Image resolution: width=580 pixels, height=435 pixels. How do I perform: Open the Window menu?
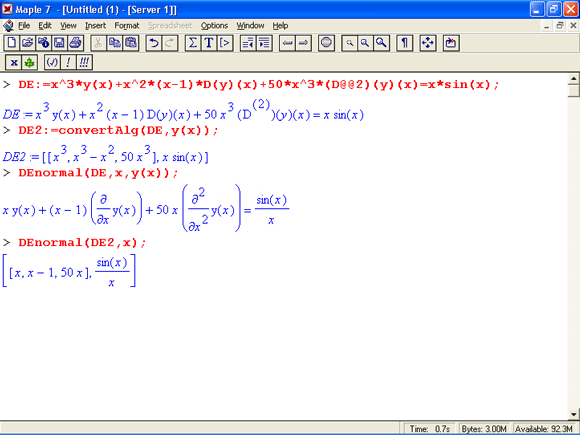pyautogui.click(x=250, y=26)
